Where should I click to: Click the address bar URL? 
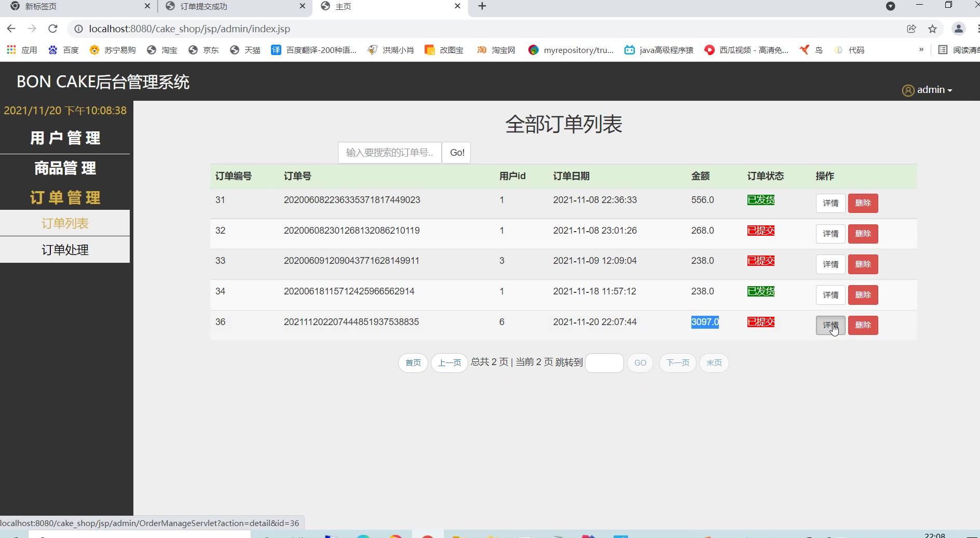189,29
